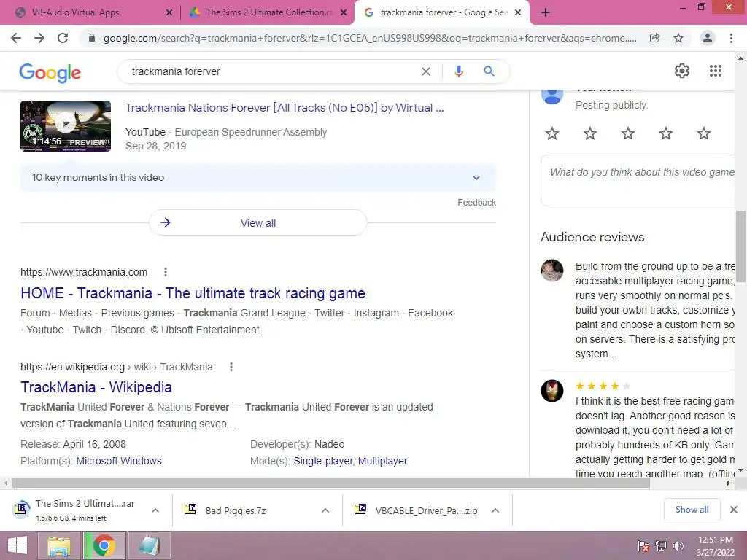Open options for VBCABLE_Driver zip download

point(495,510)
